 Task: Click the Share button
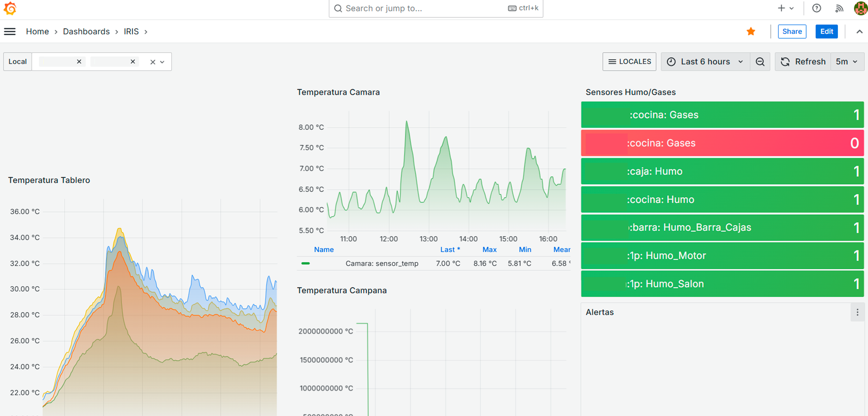792,32
